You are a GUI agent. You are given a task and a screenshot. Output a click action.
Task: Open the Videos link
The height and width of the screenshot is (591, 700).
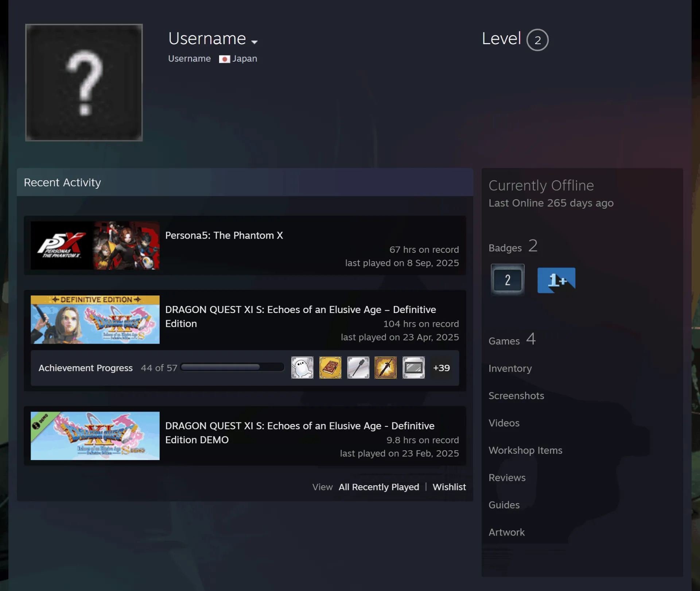(x=504, y=423)
